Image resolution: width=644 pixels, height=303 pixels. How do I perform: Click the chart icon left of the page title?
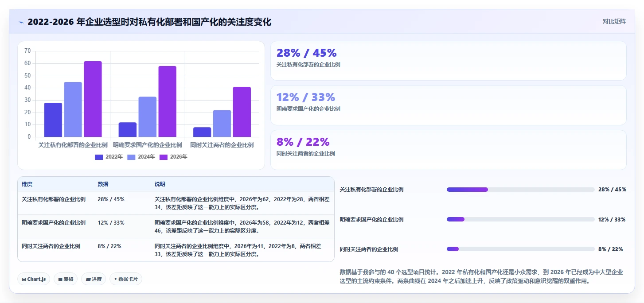[x=21, y=22]
